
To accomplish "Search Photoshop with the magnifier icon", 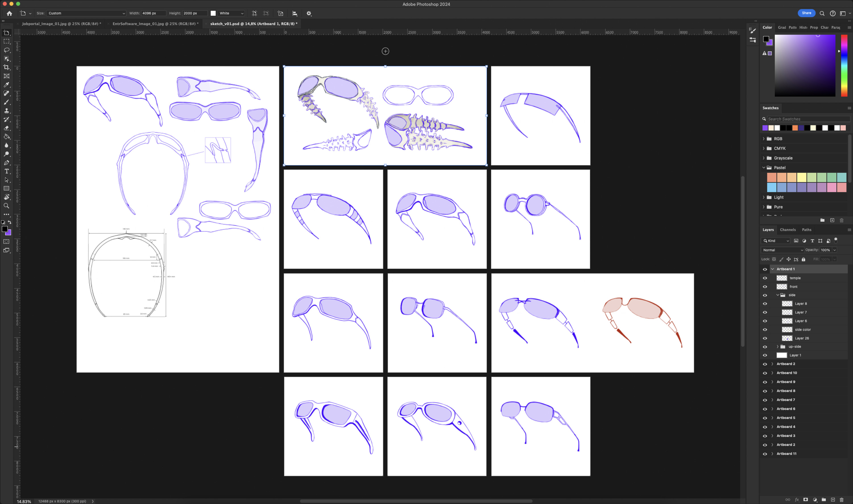I will coord(822,13).
